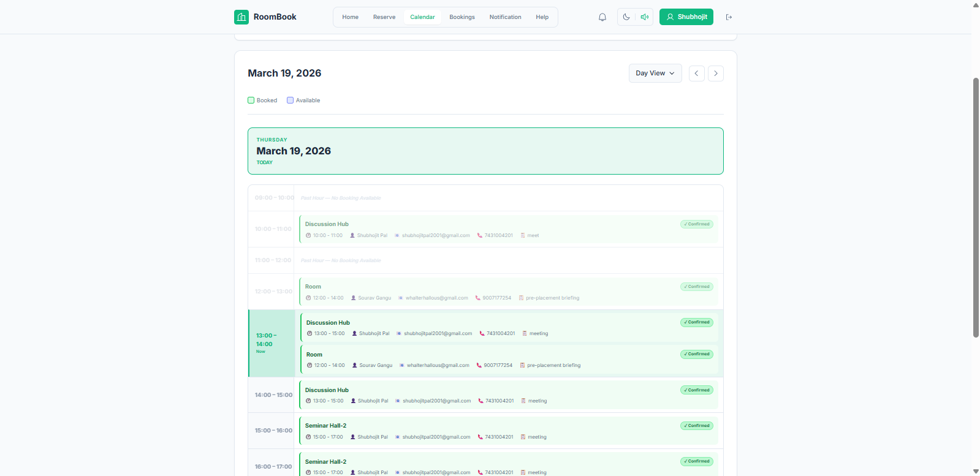Screen dimensions: 980x476
Task: Click the blue Available legend box
Action: click(x=291, y=100)
